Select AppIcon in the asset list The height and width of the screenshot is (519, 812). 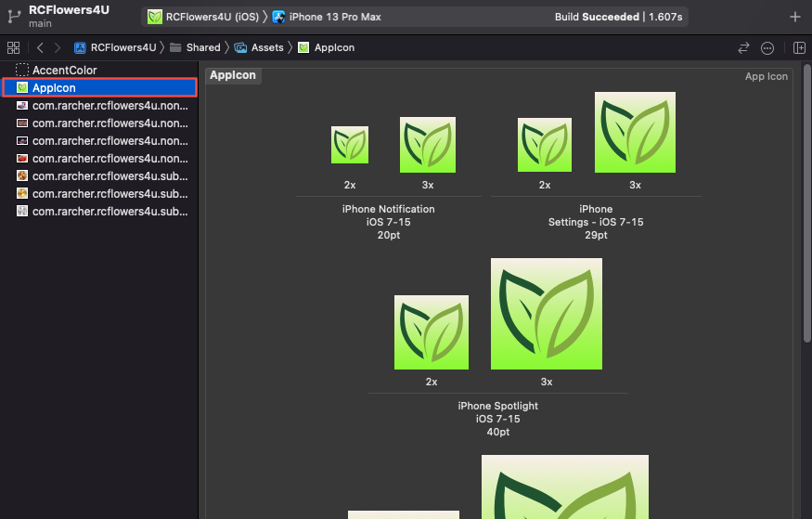[99, 87]
